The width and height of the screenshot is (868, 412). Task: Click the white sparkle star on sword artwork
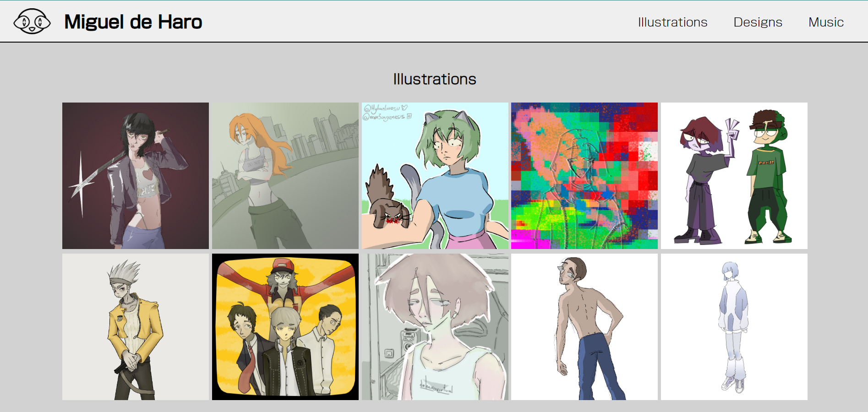pyautogui.click(x=82, y=184)
